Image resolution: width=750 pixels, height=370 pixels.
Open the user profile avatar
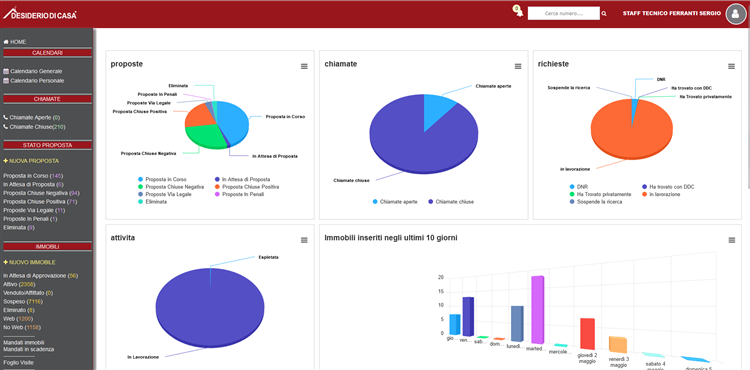736,14
